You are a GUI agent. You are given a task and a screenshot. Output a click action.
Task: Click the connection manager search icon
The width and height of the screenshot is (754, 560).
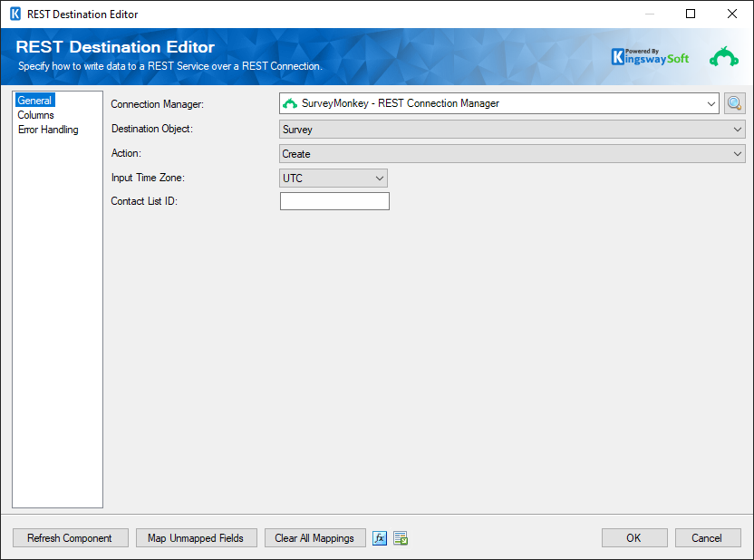pyautogui.click(x=734, y=103)
